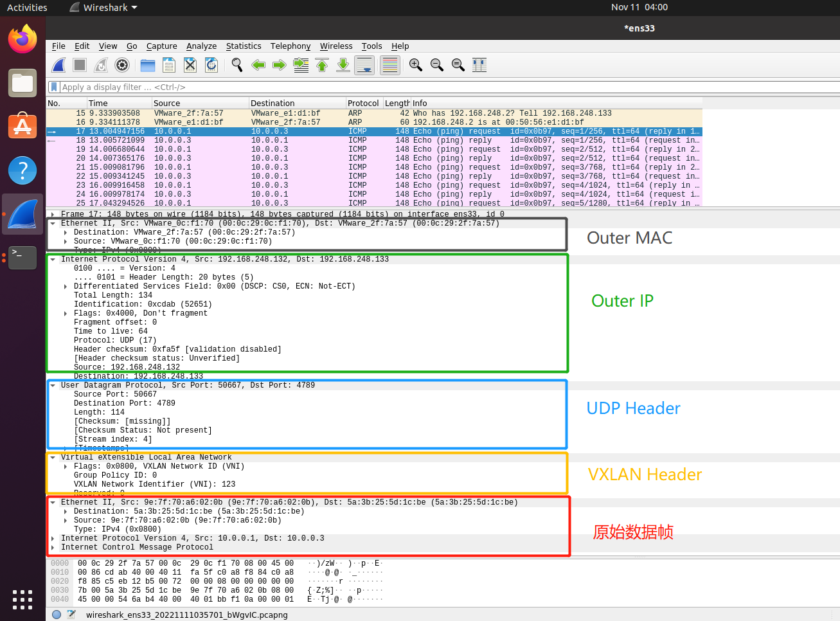Show Applications grid in dock
Image resolution: width=840 pixels, height=621 pixels.
(x=22, y=599)
